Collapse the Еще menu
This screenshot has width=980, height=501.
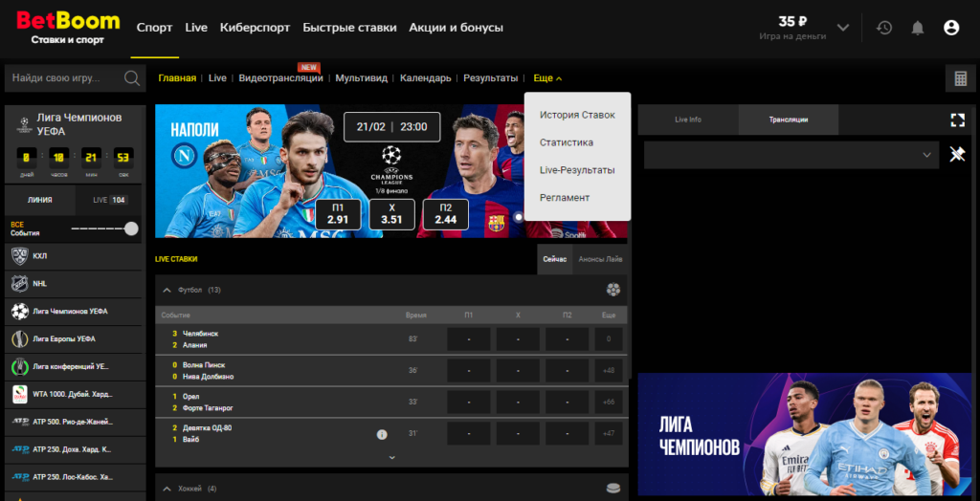pos(547,78)
